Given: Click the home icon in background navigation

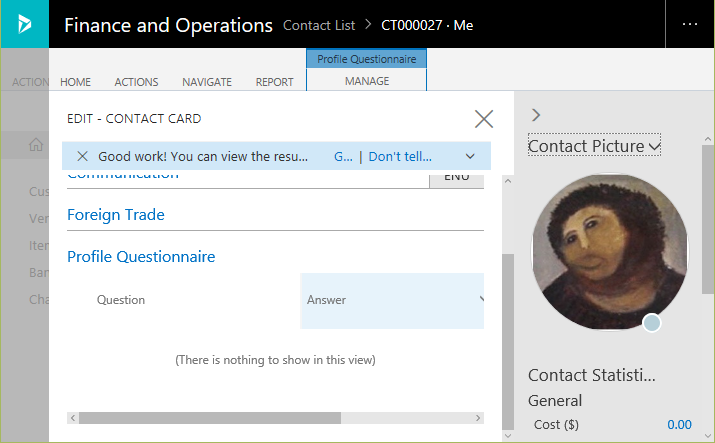Looking at the screenshot, I should (36, 144).
